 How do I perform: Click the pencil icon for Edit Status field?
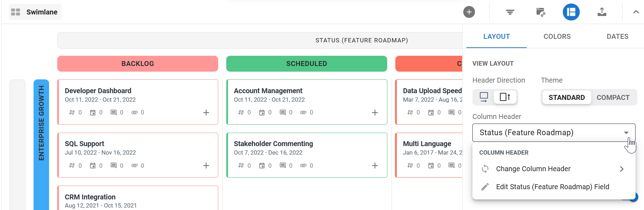(x=485, y=187)
